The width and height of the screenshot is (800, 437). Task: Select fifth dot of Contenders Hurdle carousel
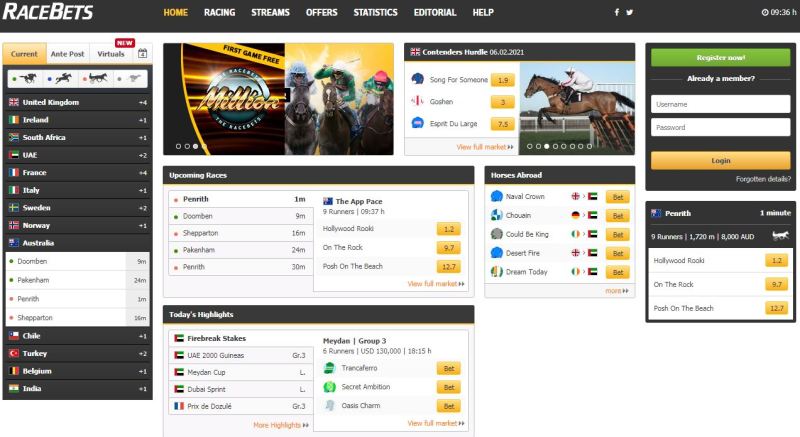point(563,146)
